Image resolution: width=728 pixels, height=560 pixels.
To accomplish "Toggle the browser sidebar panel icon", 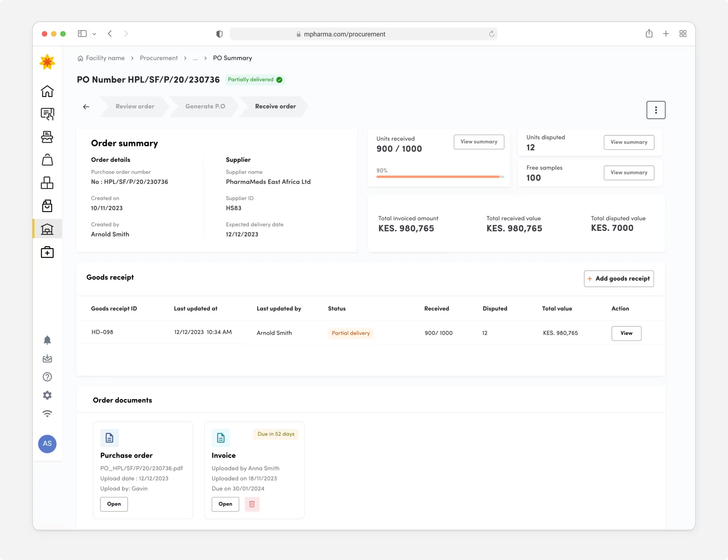I will [82, 34].
